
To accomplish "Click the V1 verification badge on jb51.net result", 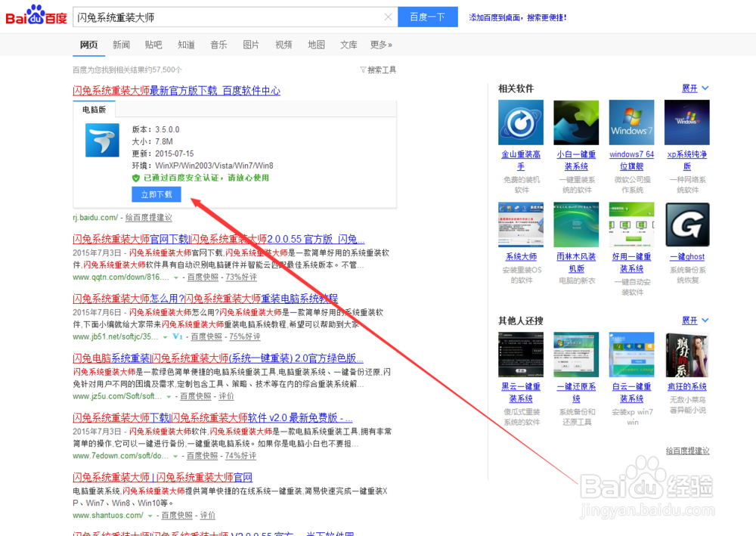I will coord(178,336).
